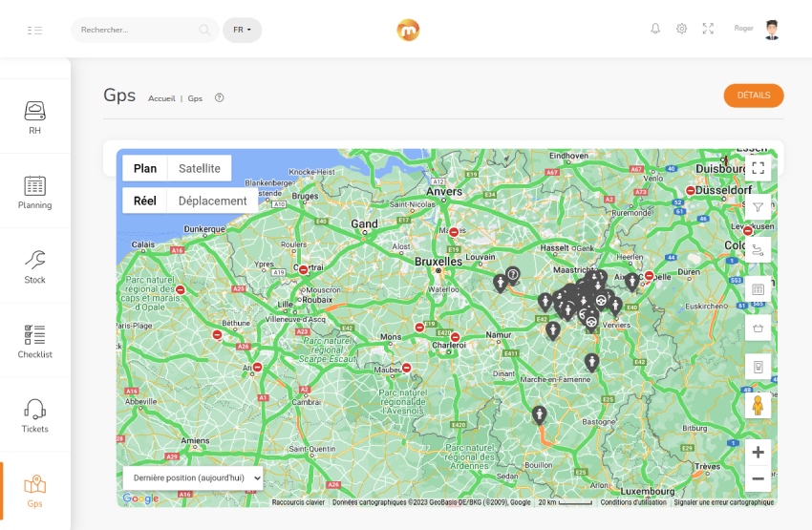The height and width of the screenshot is (530, 812).
Task: Open the Roger user profile menu
Action: (x=758, y=29)
